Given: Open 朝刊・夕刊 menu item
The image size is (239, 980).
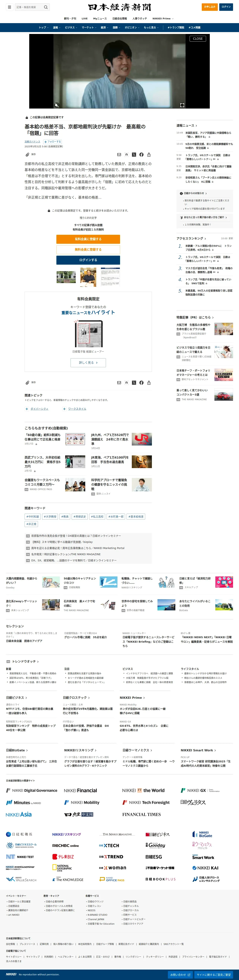Looking at the screenshot, I should click(70, 19).
